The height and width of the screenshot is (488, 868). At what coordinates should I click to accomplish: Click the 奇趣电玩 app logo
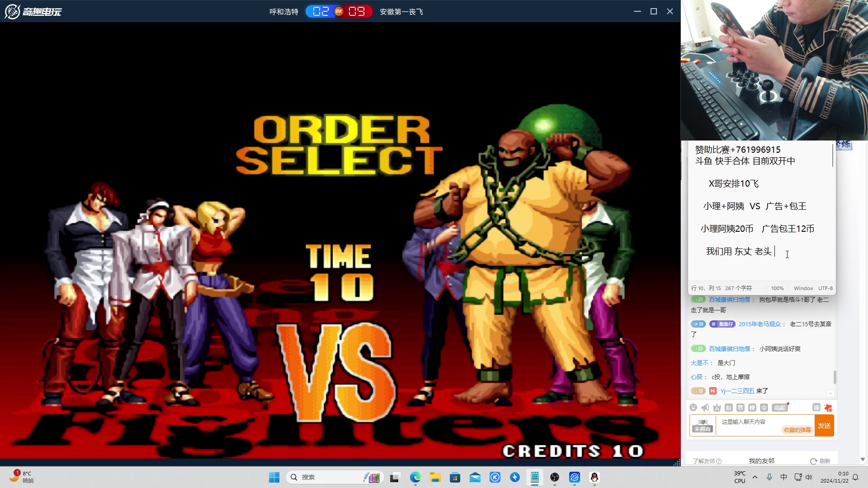(x=33, y=11)
